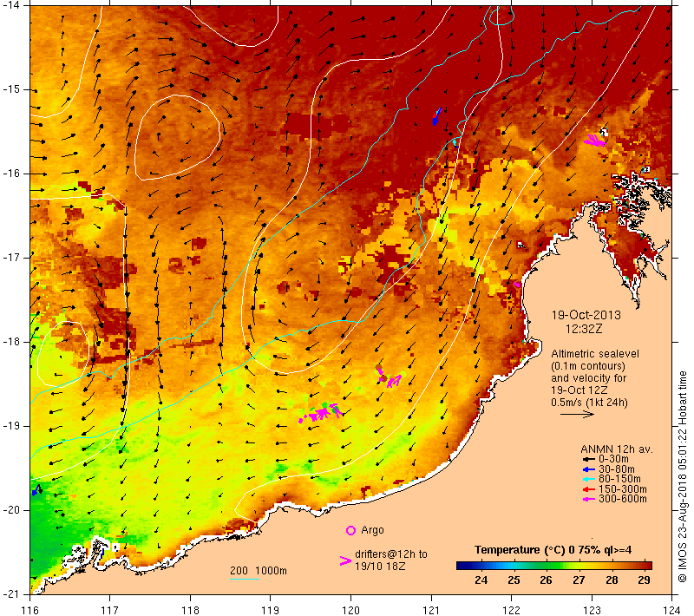Click the 28 tick on color bar
This screenshot has height=616, width=694.
pyautogui.click(x=612, y=580)
